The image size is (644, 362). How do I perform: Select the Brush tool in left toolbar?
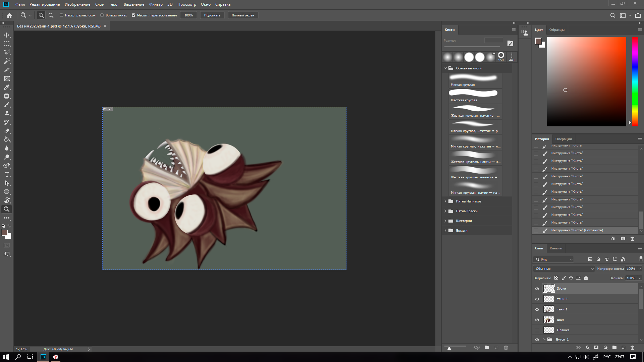point(7,105)
